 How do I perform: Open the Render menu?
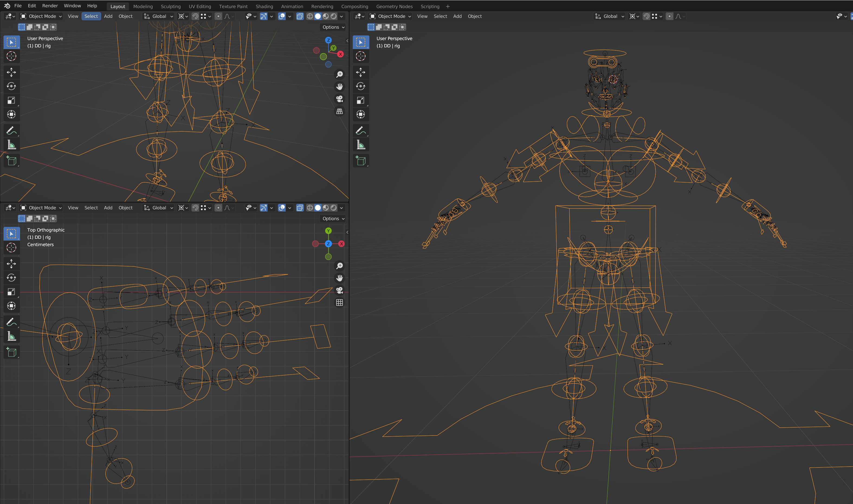(50, 6)
